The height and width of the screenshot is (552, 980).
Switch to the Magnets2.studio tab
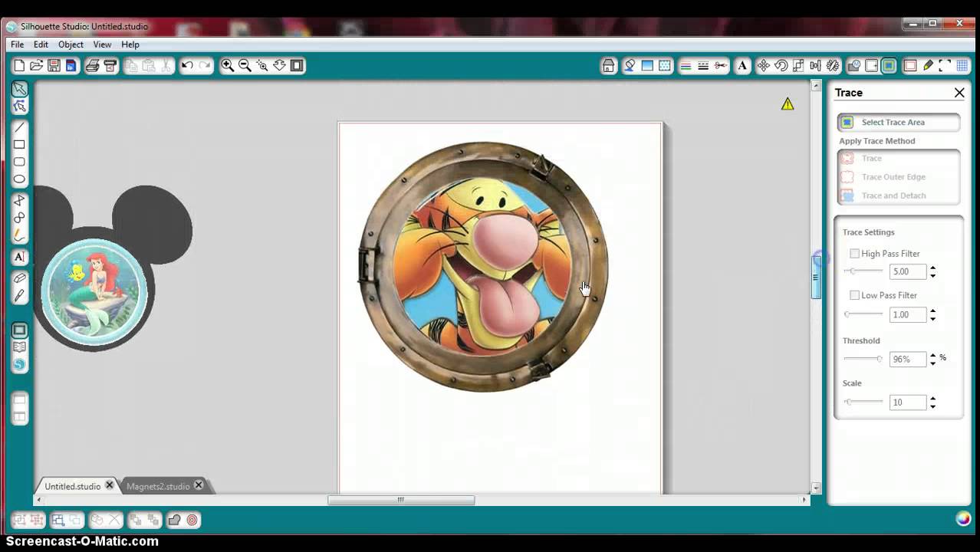click(158, 486)
